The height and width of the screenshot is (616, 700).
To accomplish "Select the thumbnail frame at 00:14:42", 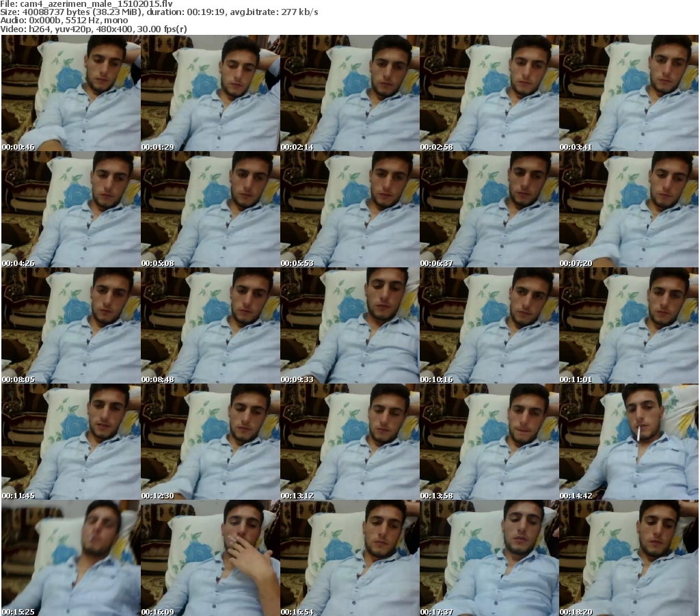I will point(629,442).
